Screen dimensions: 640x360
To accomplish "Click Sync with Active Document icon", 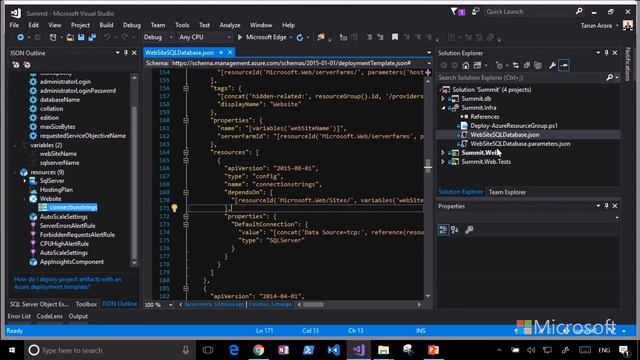I will point(516,65).
